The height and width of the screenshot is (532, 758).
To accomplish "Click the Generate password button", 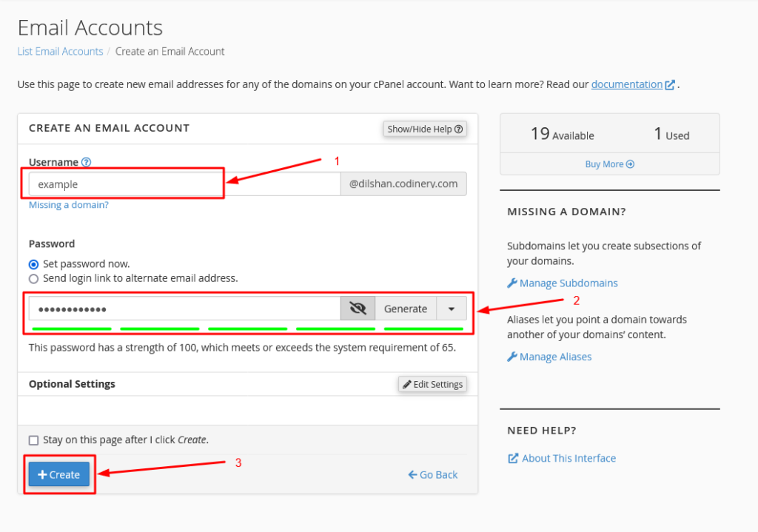I will pyautogui.click(x=405, y=309).
